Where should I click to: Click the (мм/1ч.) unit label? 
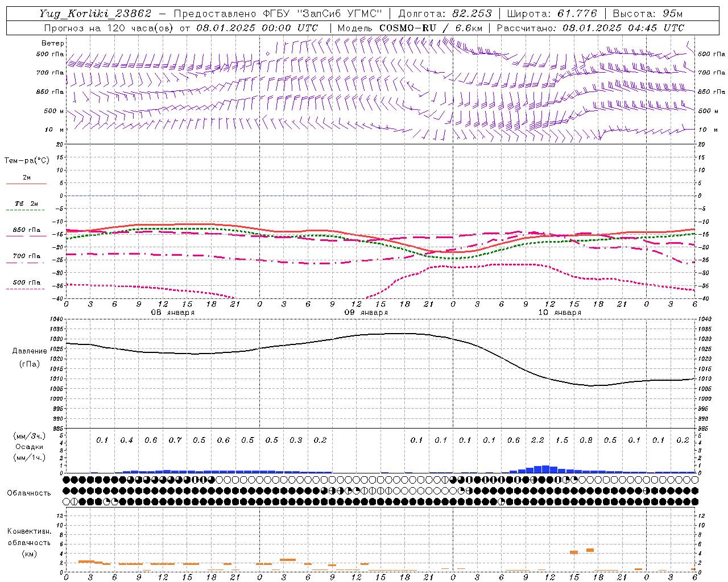pyautogui.click(x=29, y=458)
